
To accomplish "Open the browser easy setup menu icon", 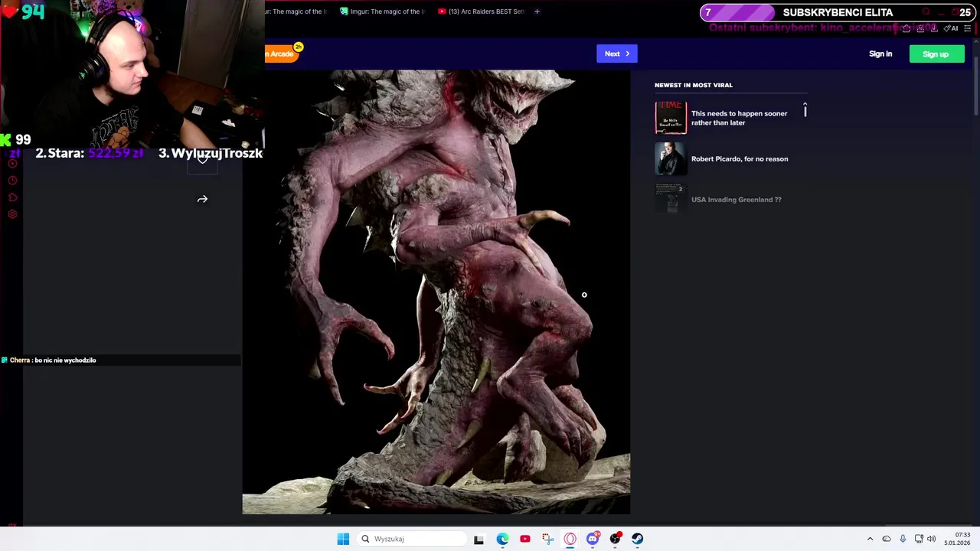I will tap(968, 28).
